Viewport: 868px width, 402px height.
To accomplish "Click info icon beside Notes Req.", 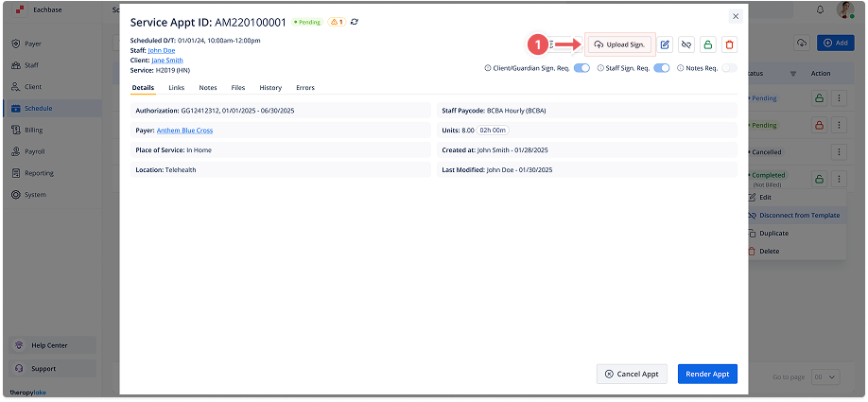I will coord(681,68).
